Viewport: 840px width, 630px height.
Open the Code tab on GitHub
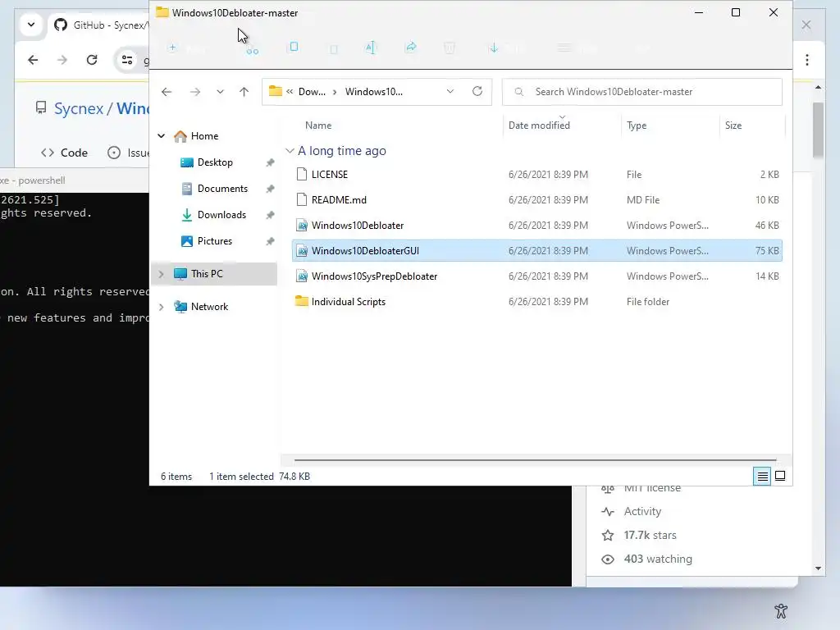[64, 153]
